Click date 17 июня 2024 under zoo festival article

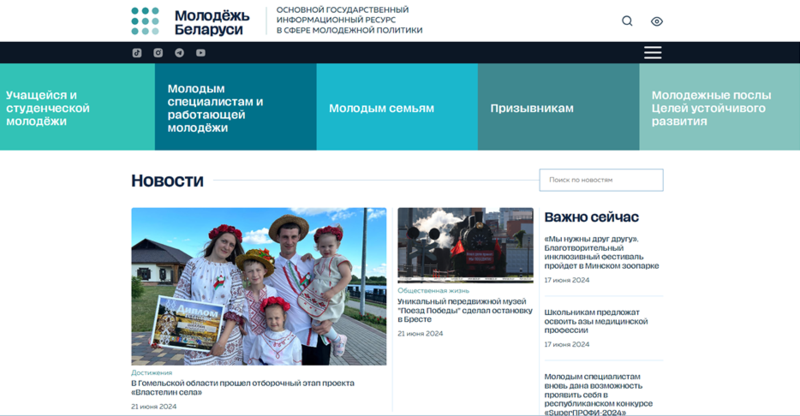[x=567, y=280]
